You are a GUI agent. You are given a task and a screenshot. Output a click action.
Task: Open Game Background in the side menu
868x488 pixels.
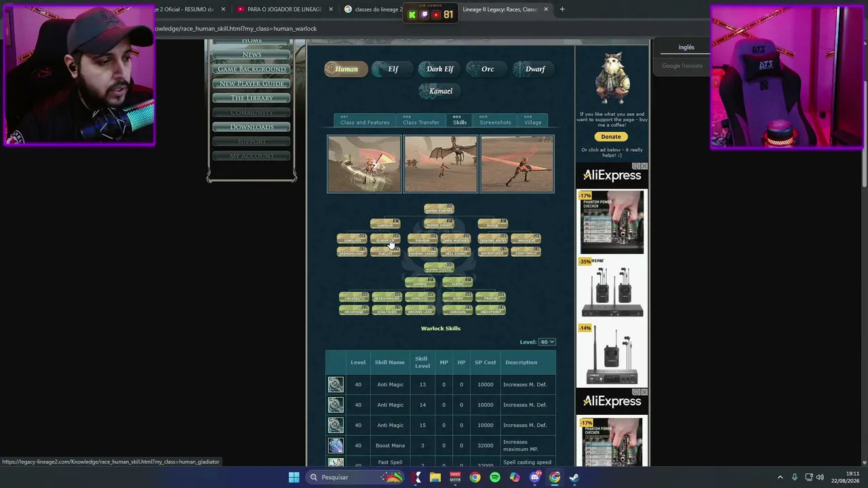(x=252, y=69)
